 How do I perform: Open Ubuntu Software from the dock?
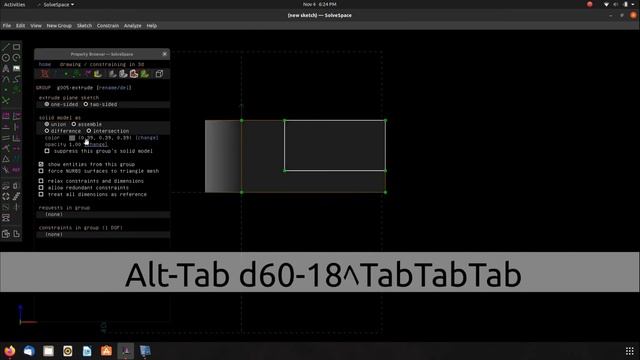(x=106, y=351)
